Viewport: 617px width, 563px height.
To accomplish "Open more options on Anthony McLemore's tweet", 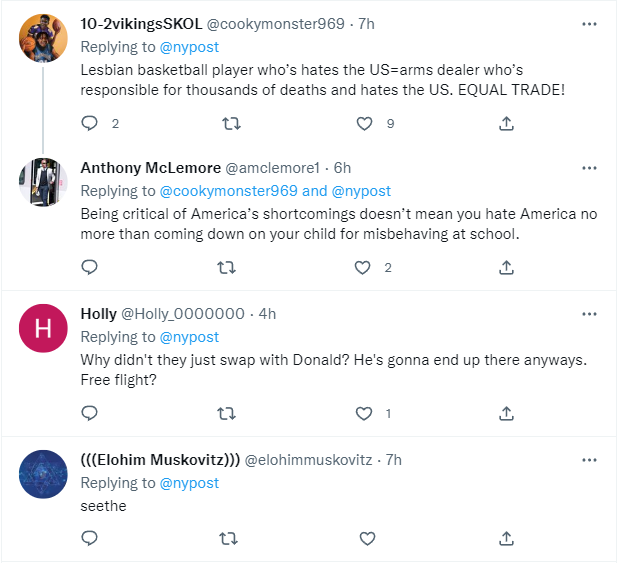I will tap(590, 167).
